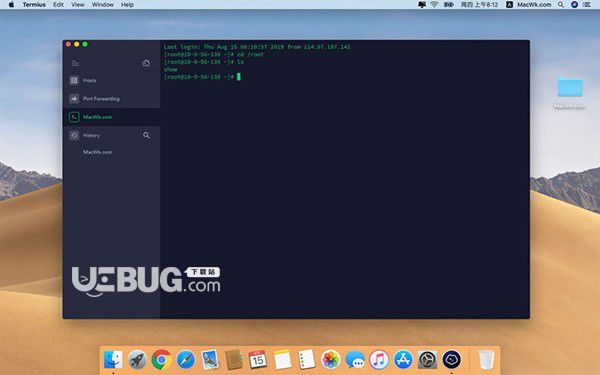Select the active MacWk.com terminal session
Image resolution: width=600 pixels, height=375 pixels.
[x=111, y=117]
